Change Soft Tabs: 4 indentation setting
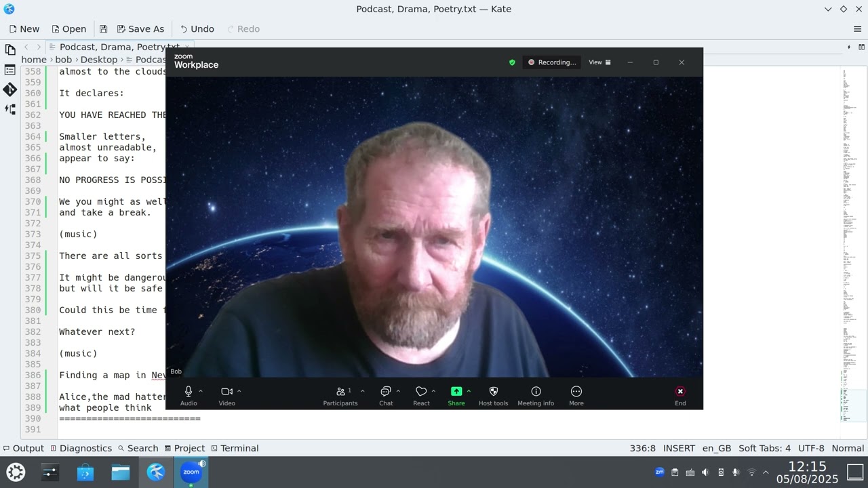Image resolution: width=868 pixels, height=488 pixels. point(764,448)
